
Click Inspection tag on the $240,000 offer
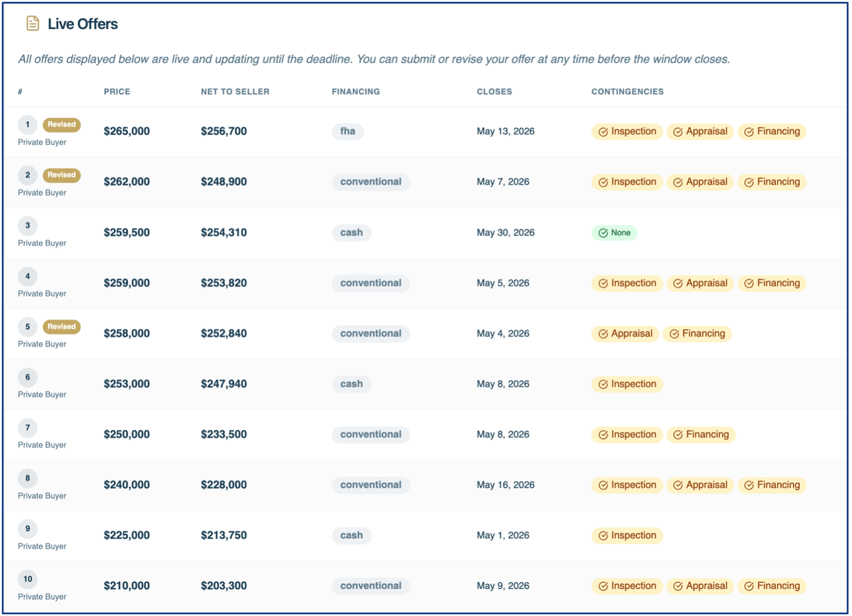click(x=627, y=485)
